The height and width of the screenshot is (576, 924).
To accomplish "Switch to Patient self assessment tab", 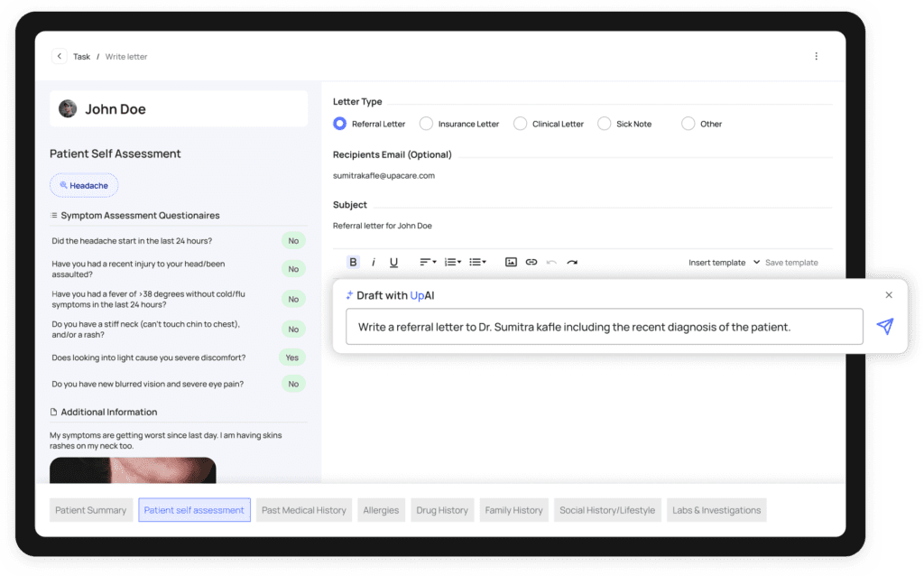I will pos(194,511).
